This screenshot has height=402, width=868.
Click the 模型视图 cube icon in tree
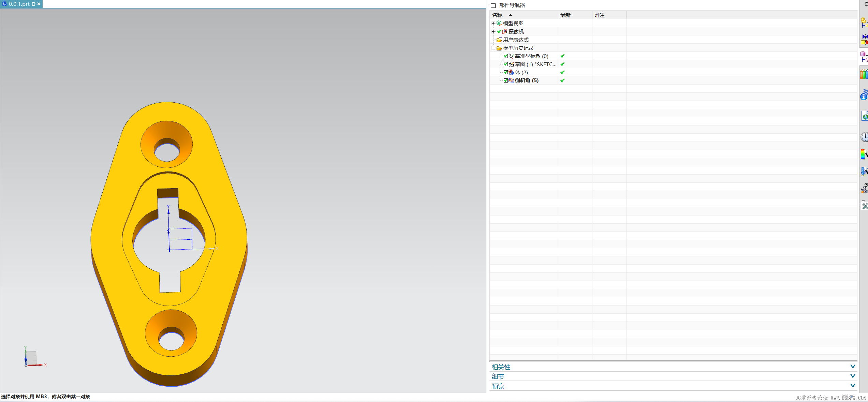coord(499,23)
